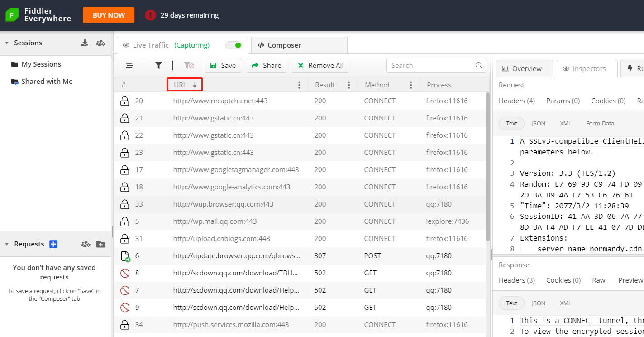Select row http://www.recaptcha.net:443
Screen dimensions: 644x337
(x=300, y=101)
